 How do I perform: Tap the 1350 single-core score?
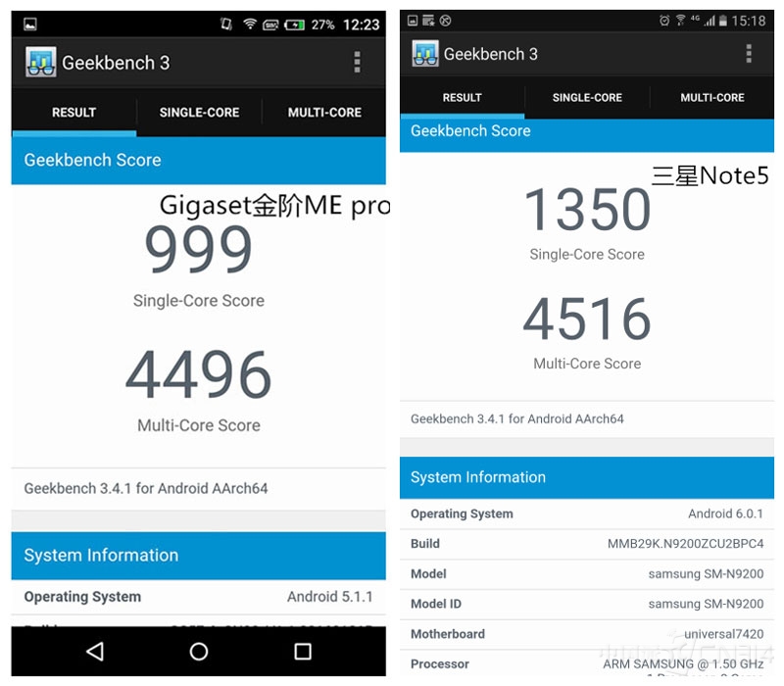(587, 209)
